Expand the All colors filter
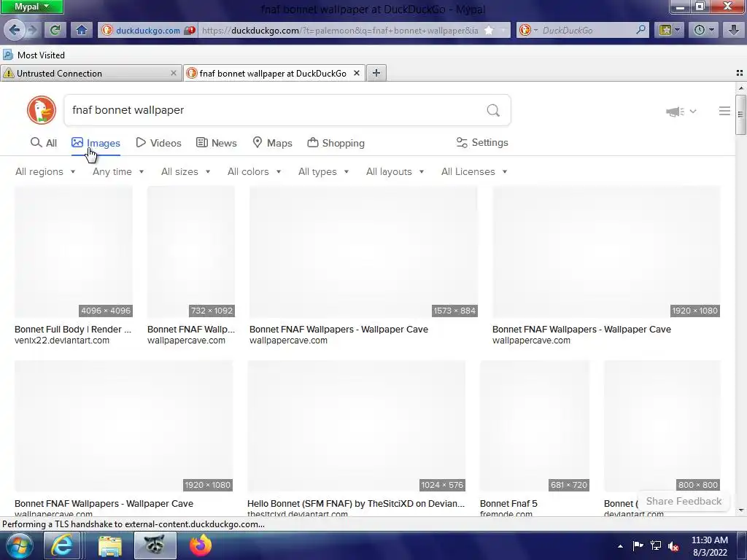The image size is (747, 560). coord(254,171)
